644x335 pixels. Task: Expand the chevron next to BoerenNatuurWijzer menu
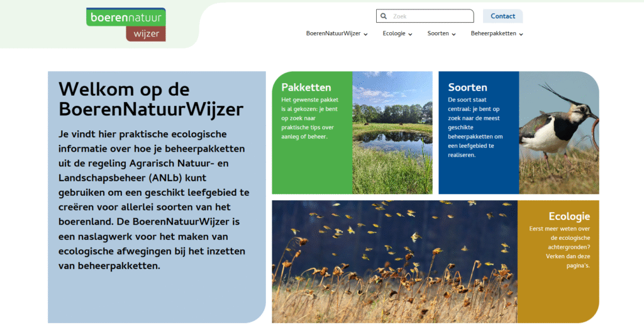point(365,34)
